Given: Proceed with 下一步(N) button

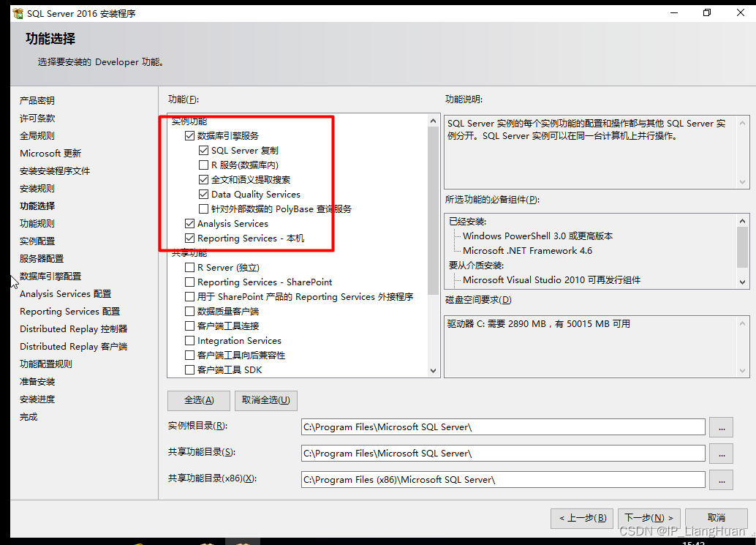Looking at the screenshot, I should click(x=649, y=519).
